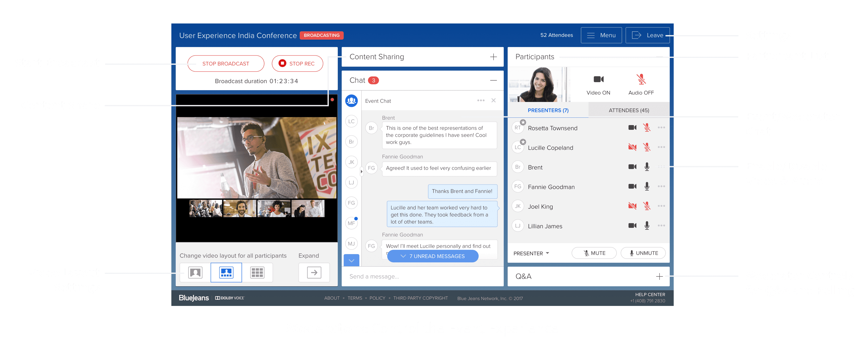
Task: Expand the Content Sharing panel
Action: [x=493, y=57]
